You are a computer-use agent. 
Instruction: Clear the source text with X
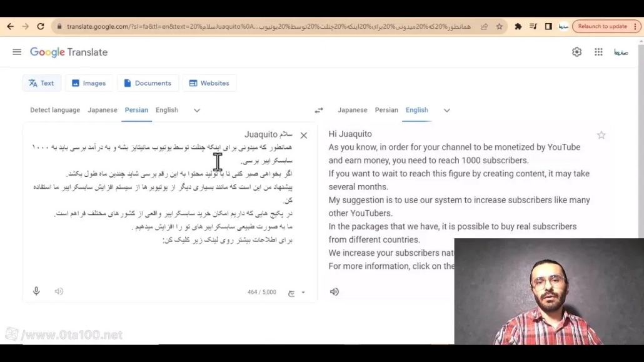[304, 135]
